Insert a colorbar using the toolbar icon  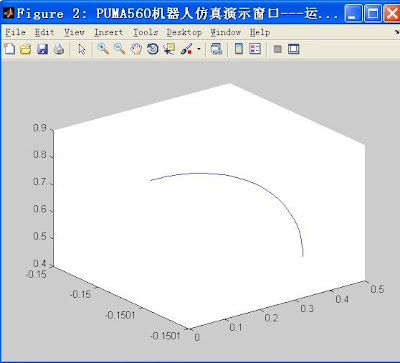pyautogui.click(x=239, y=49)
